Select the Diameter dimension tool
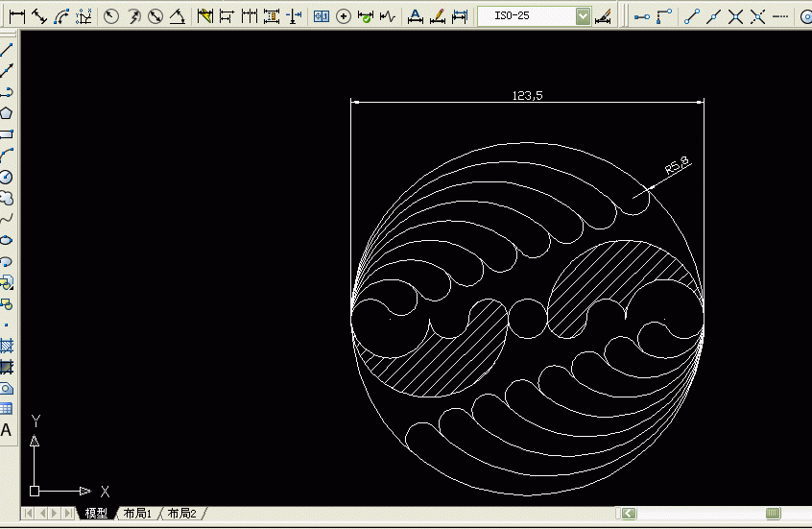This screenshot has height=529, width=812. pyautogui.click(x=155, y=16)
